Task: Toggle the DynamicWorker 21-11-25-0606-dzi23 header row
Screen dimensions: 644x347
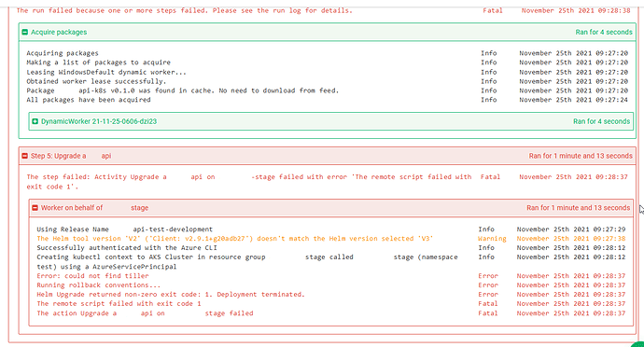Action: coord(331,121)
